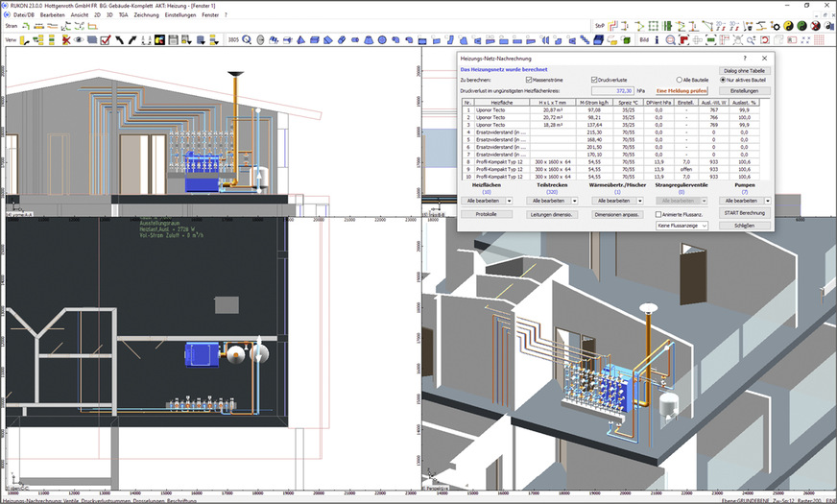Open the Heizflächen Alle bearbeiten dropdown arrow

pyautogui.click(x=510, y=201)
